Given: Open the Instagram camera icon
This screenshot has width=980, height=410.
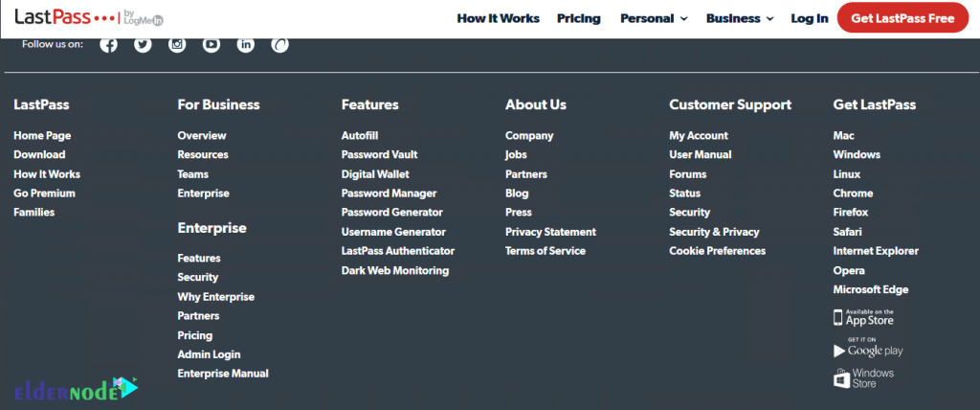Looking at the screenshot, I should click(177, 44).
